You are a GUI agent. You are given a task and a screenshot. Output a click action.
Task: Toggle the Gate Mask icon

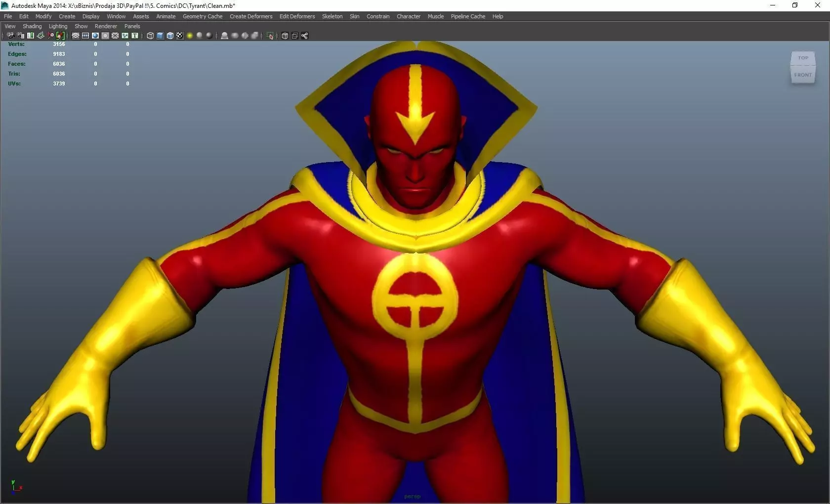tap(105, 36)
